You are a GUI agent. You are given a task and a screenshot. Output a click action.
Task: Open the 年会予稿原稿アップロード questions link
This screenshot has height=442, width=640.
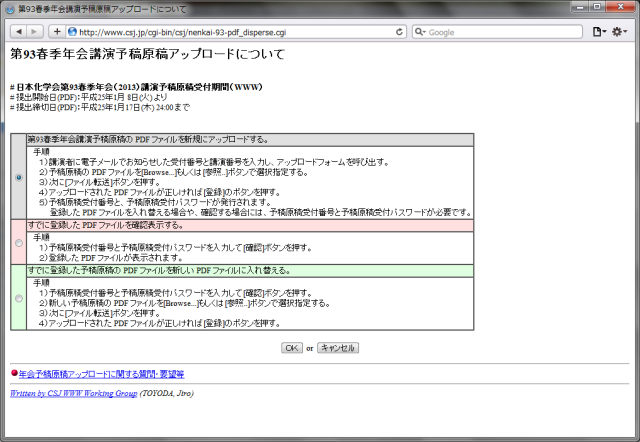point(102,374)
